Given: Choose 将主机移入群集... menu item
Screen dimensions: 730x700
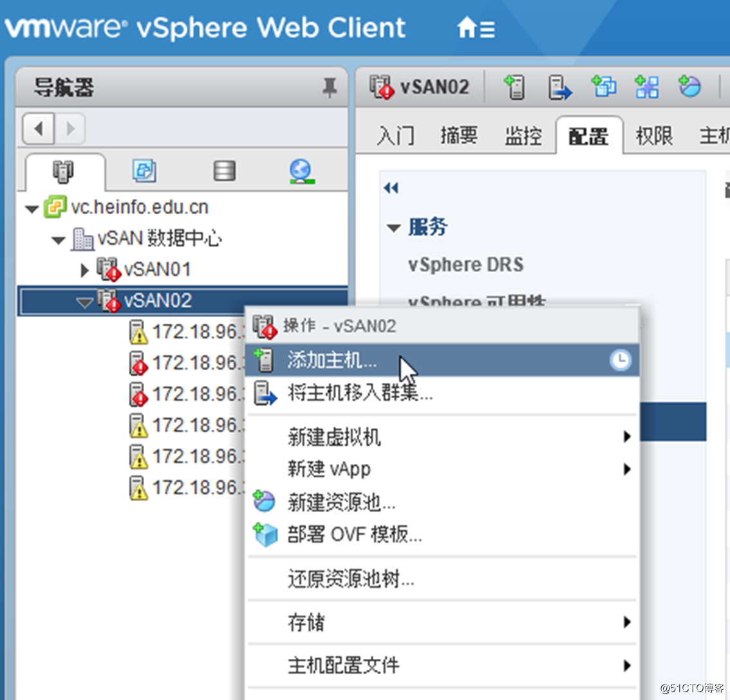Looking at the screenshot, I should point(442,393).
